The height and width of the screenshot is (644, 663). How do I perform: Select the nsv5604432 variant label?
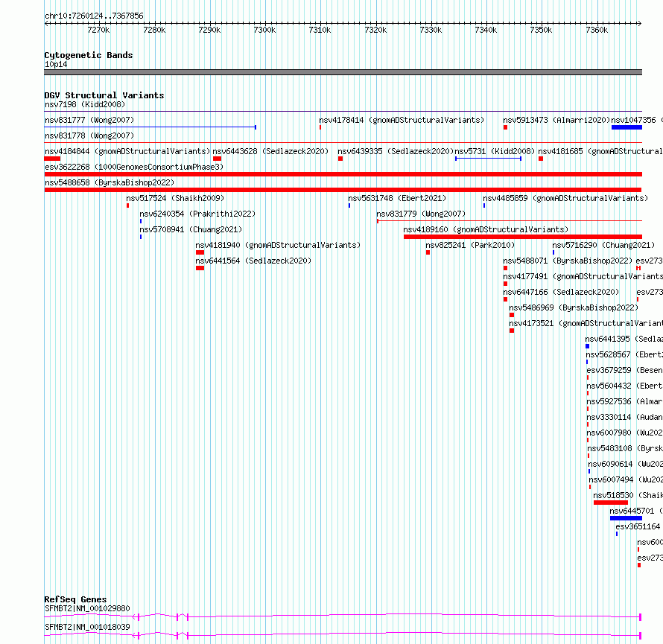[624, 386]
